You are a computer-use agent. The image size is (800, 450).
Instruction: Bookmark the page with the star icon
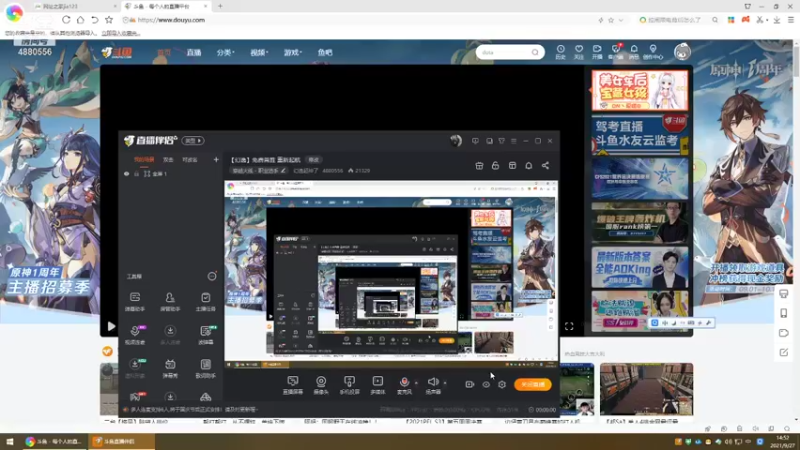click(x=109, y=20)
